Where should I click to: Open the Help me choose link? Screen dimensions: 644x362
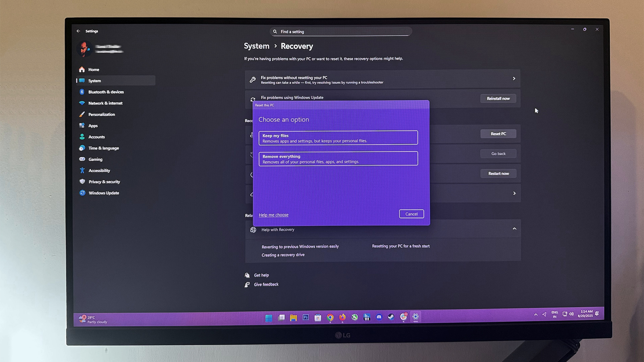[273, 215]
